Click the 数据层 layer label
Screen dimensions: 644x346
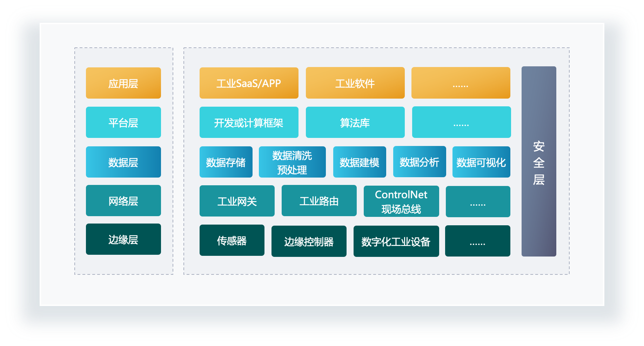pos(123,162)
